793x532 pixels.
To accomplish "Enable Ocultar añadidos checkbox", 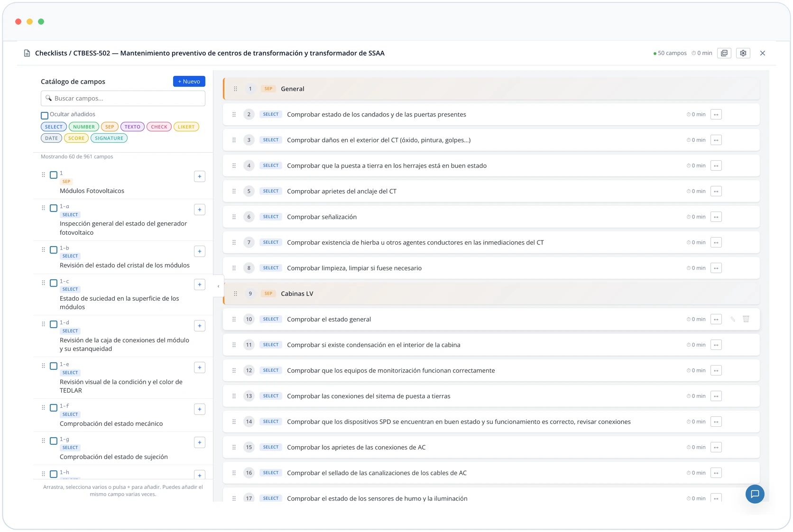I will point(45,115).
